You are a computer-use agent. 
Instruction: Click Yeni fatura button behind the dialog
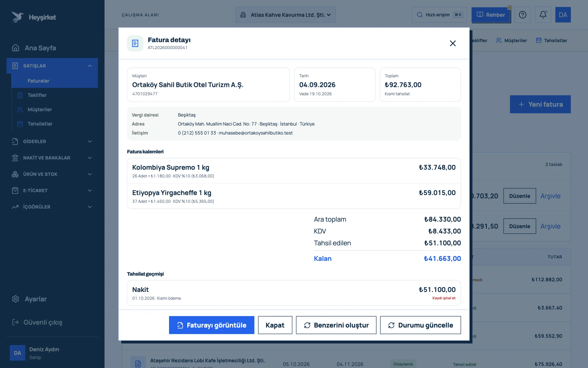tap(540, 104)
